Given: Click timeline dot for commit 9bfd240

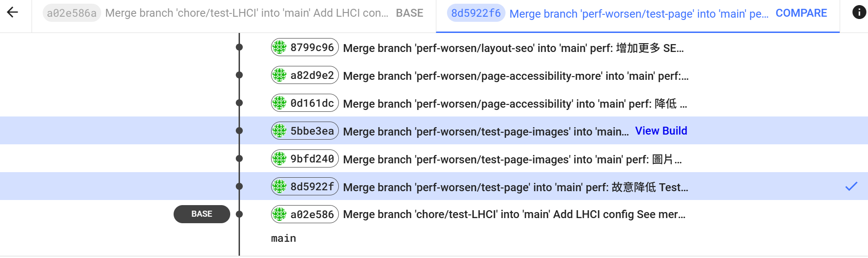Looking at the screenshot, I should (239, 159).
